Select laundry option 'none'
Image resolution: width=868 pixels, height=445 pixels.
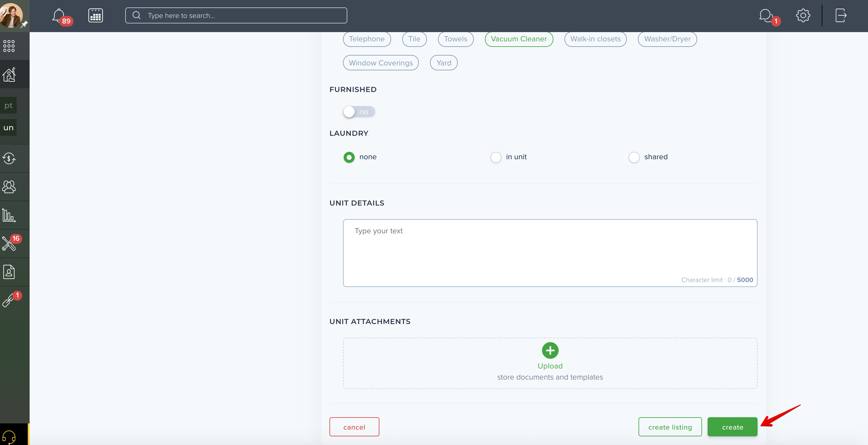click(x=349, y=157)
